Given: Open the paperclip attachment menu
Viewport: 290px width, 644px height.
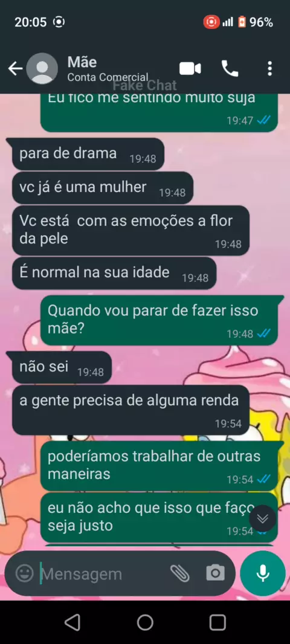Looking at the screenshot, I should (179, 573).
